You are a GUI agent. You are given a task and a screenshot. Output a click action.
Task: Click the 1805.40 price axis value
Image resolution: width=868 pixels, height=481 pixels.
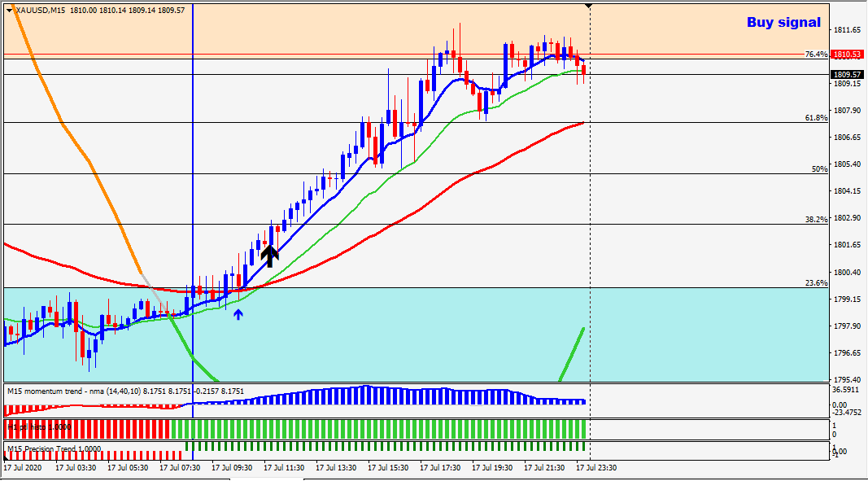click(x=847, y=164)
